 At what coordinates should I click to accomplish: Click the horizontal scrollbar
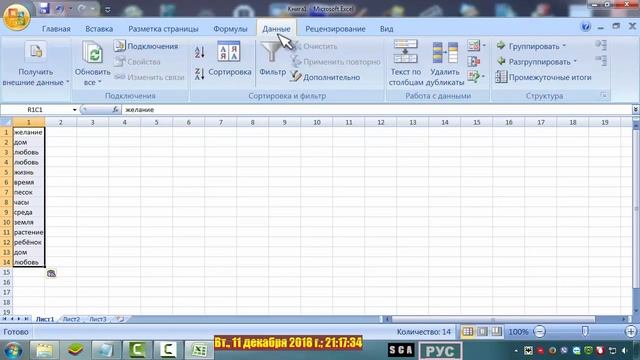(x=493, y=319)
